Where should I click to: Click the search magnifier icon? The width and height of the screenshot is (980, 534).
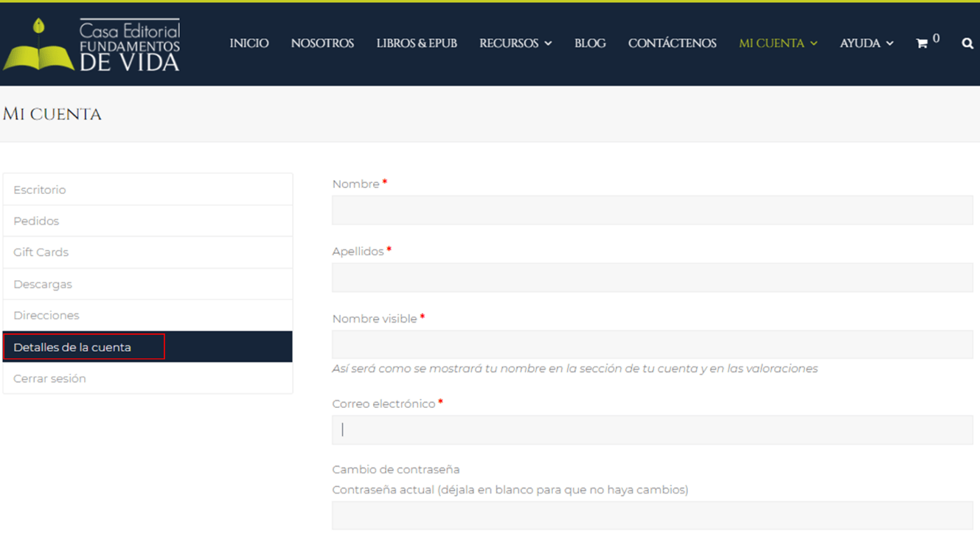967,44
